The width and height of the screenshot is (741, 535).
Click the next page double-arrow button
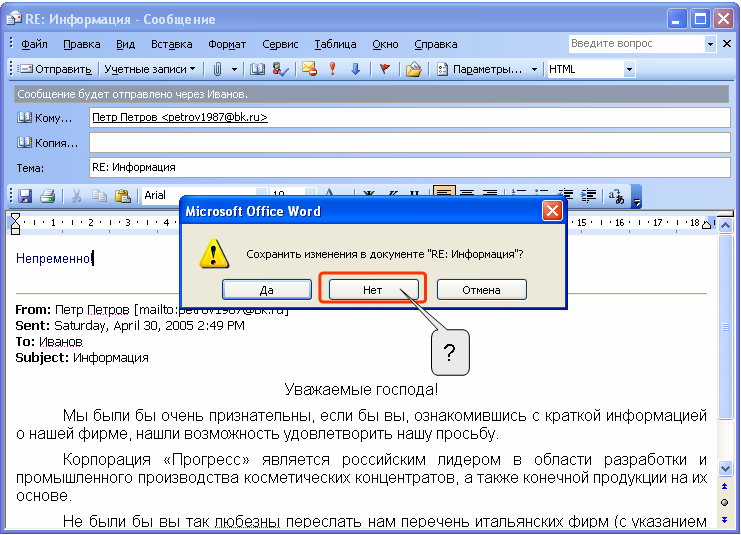point(724,519)
